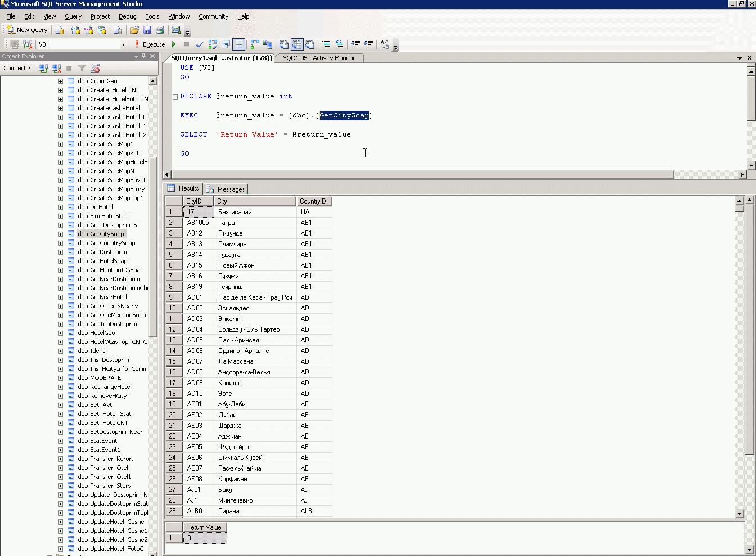756x556 pixels.
Task: Click the funnel Filter icon in Object Explorer
Action: point(82,68)
